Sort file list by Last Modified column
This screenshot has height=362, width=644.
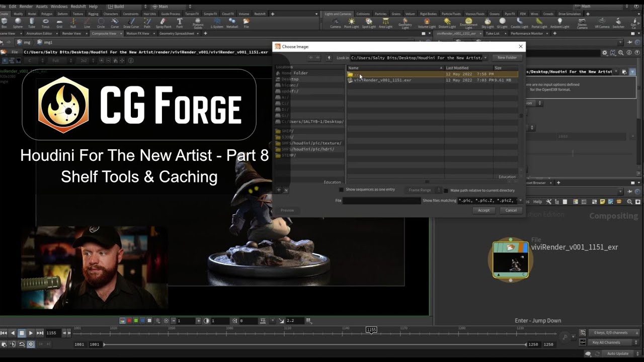468,68
